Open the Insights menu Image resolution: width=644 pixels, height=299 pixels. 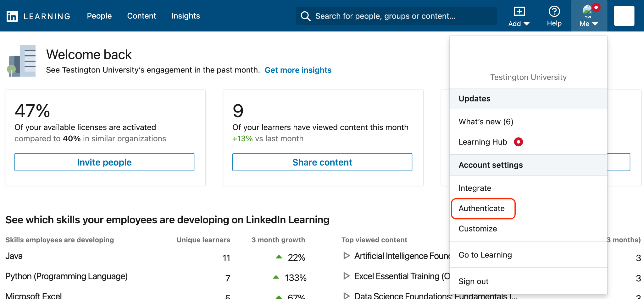coord(186,16)
